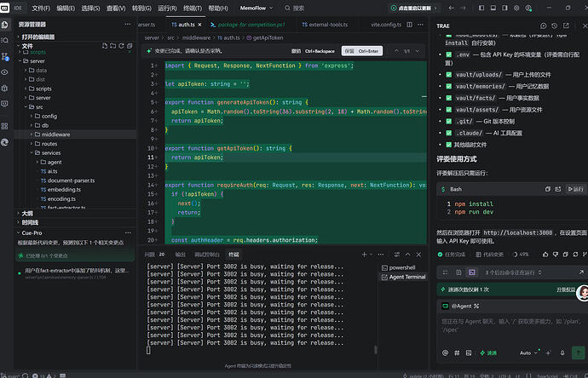Click the 升级权益 upgrade link

coord(566,289)
